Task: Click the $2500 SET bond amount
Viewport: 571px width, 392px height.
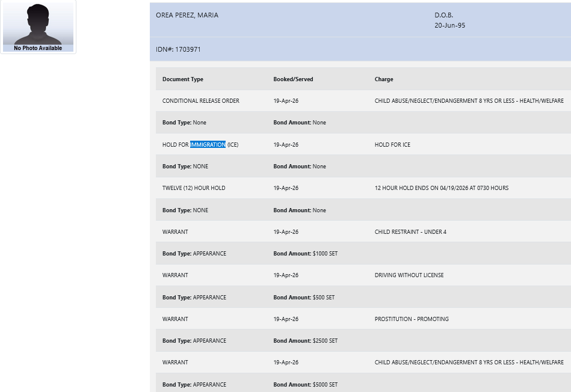Action: tap(325, 341)
